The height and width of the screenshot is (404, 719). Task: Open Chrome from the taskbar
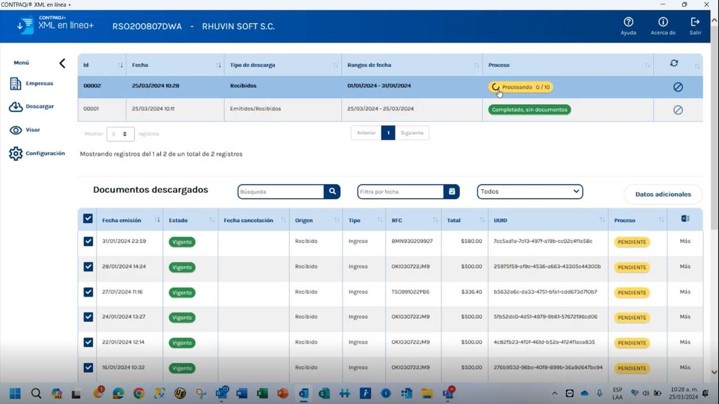click(138, 393)
